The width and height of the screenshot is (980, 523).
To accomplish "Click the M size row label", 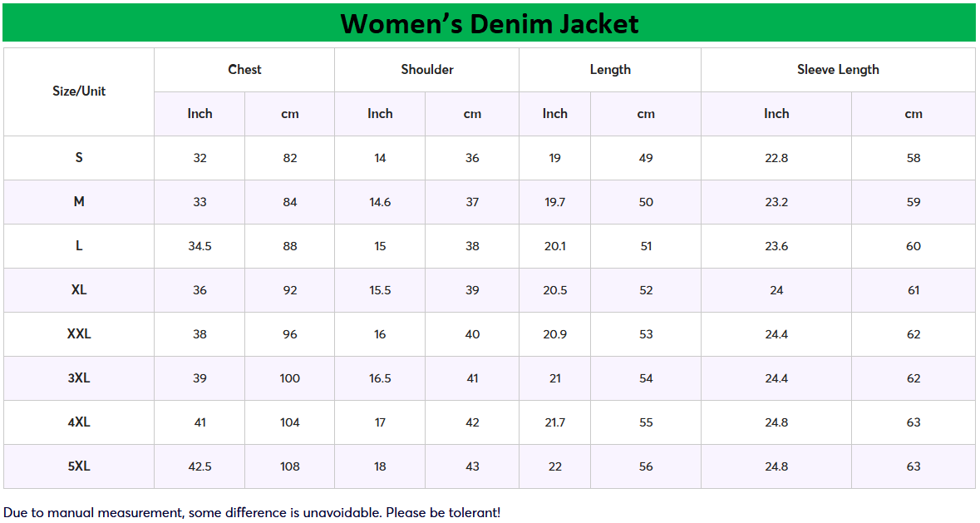I will click(79, 202).
